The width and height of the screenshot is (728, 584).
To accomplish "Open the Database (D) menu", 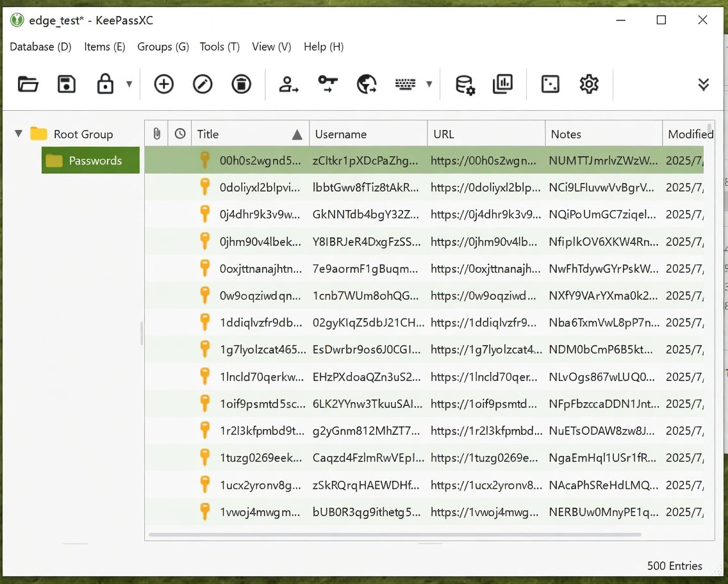I will pos(40,47).
